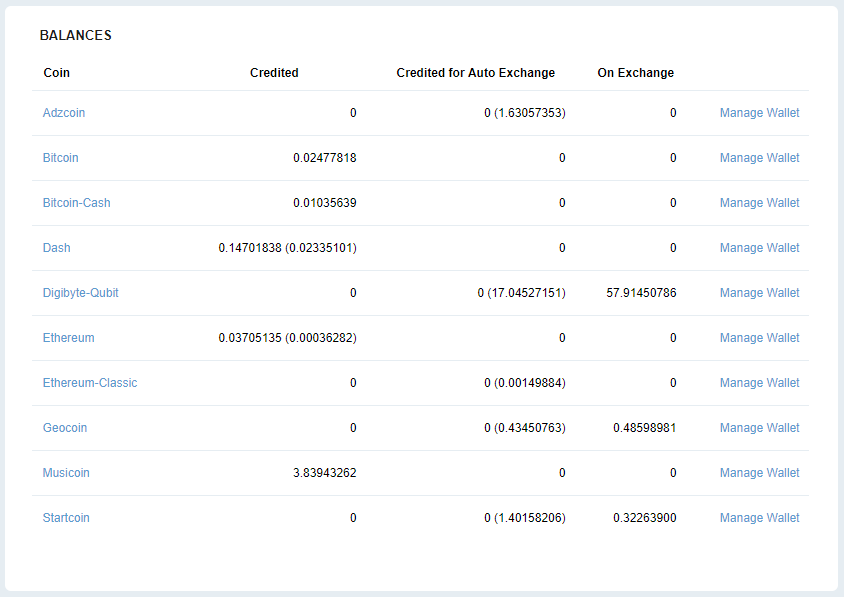
Task: Open the Ethereum-Classic coin link
Action: pyautogui.click(x=90, y=383)
